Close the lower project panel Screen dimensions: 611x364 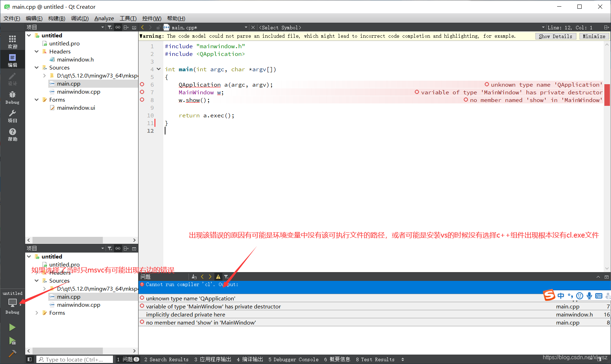pos(134,248)
